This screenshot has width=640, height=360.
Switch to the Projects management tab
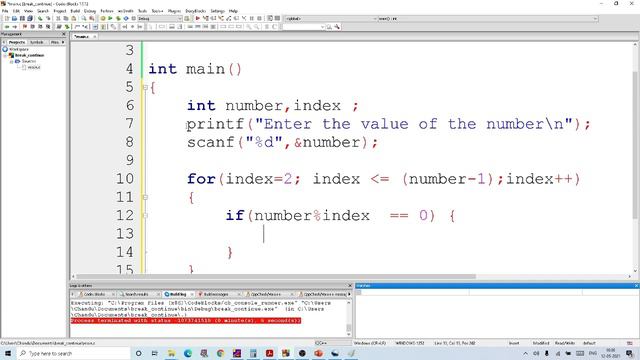pos(16,42)
